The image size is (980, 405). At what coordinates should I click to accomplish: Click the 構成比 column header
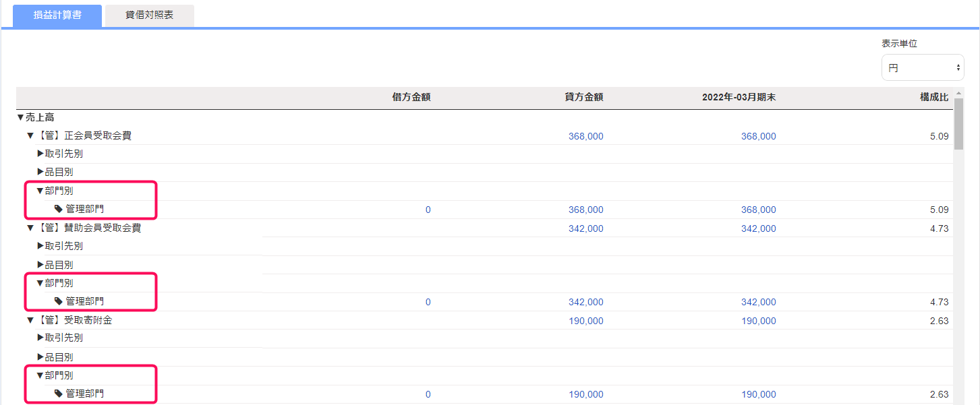click(934, 97)
